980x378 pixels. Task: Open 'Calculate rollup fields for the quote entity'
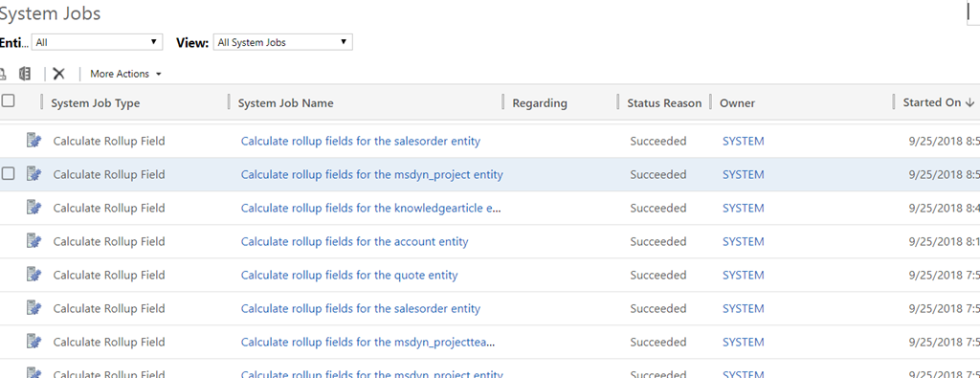click(349, 275)
